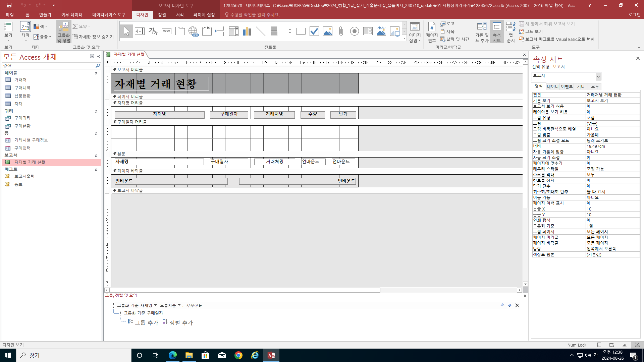Click the Page Numbers icon
644x362 pixels.
click(x=432, y=32)
